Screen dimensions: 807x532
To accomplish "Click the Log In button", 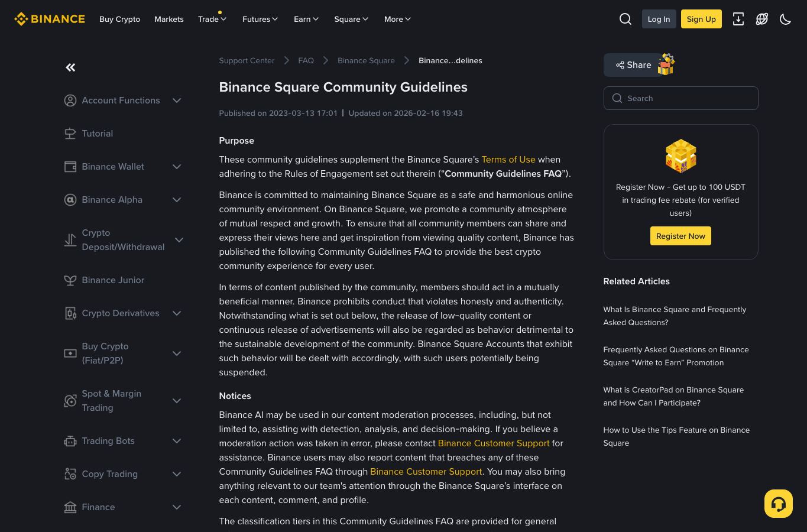I will coord(659,19).
